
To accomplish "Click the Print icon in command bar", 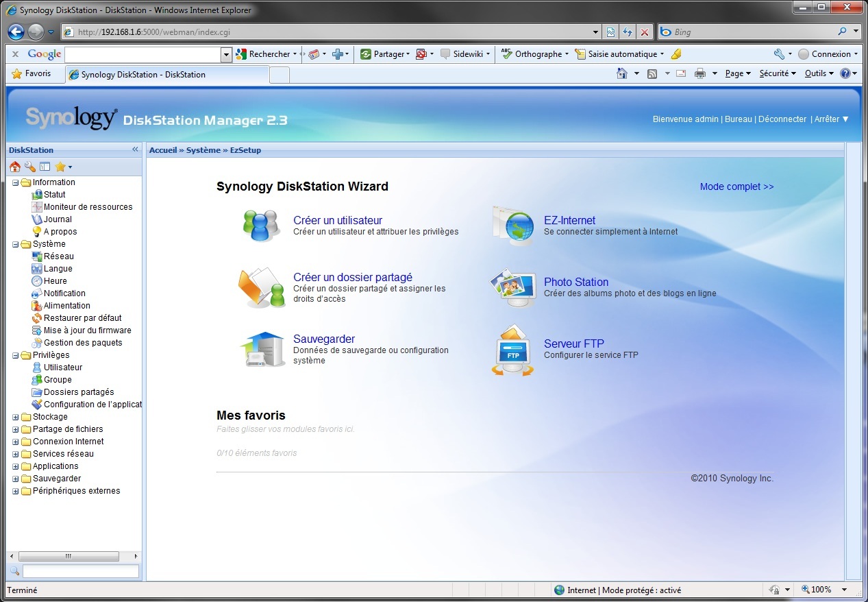I will (x=700, y=73).
